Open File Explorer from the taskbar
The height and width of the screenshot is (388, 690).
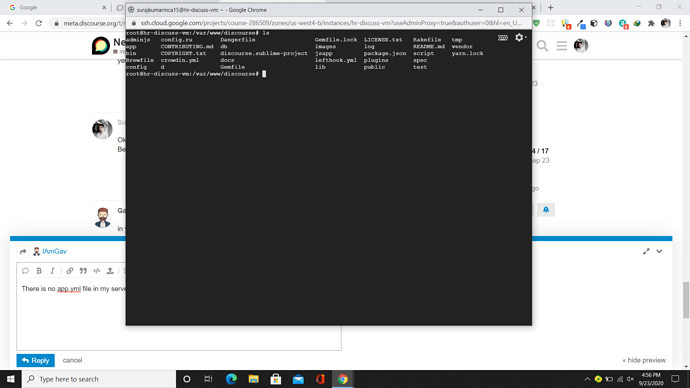[x=253, y=379]
